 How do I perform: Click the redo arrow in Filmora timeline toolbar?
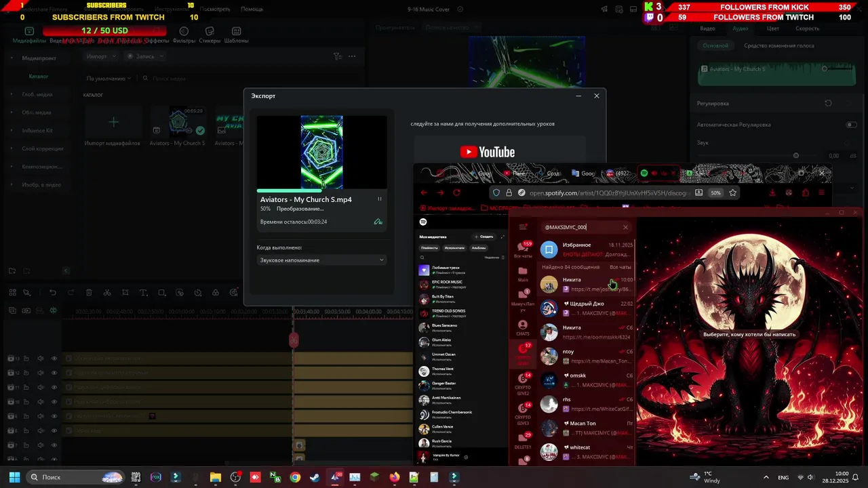(x=71, y=293)
